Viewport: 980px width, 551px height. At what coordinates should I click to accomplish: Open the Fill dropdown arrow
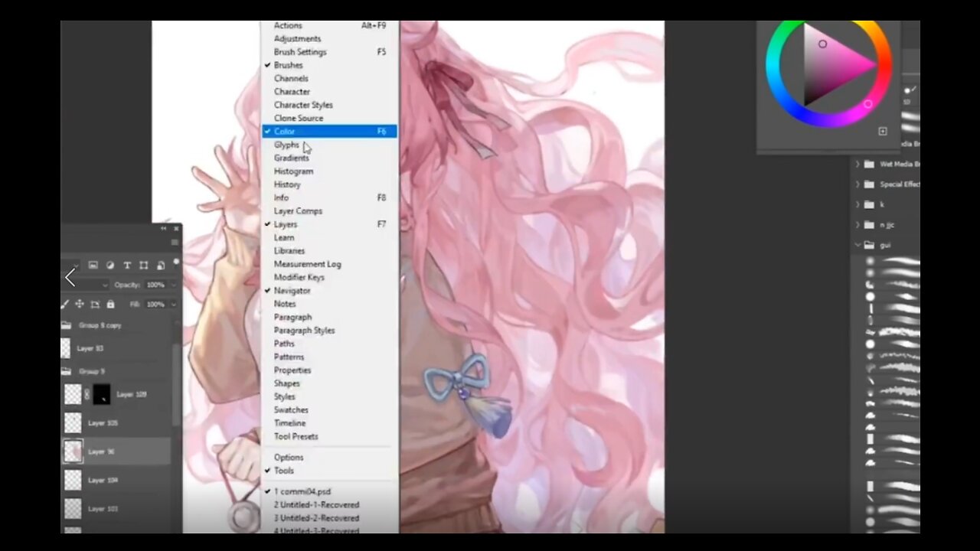coord(173,304)
